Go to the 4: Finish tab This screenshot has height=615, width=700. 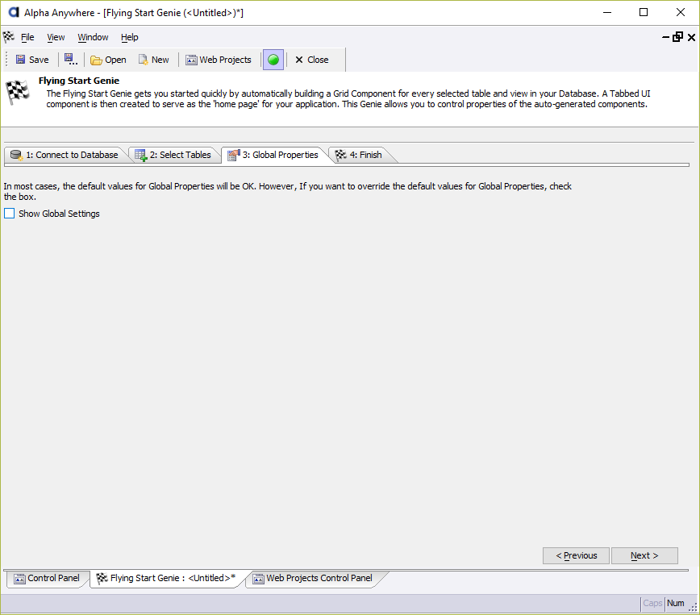tap(359, 155)
